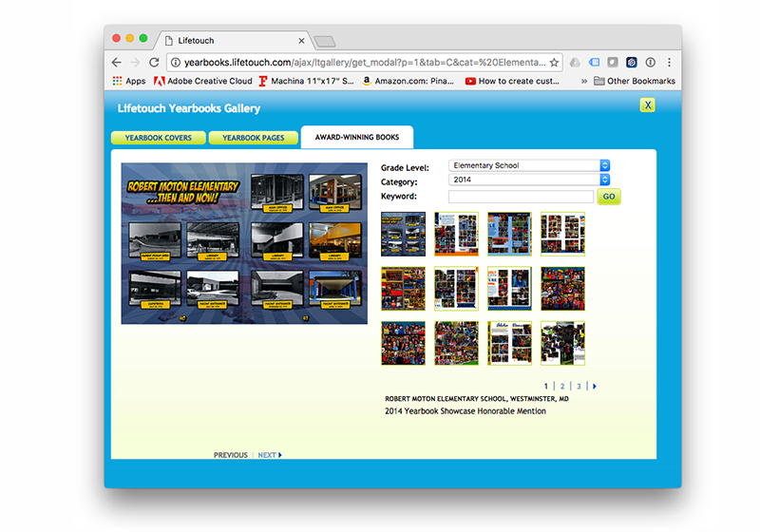
Task: Open the Machina 11"x17" bookmark
Action: coord(306,81)
